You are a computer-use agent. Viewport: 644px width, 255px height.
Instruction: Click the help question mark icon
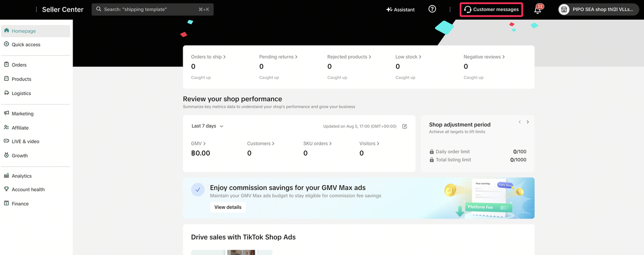[432, 9]
